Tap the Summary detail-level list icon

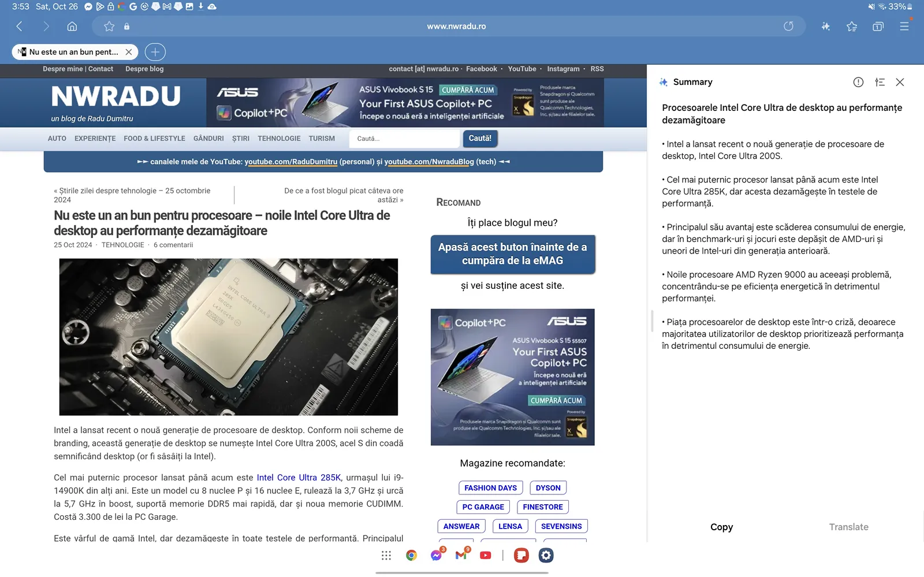coord(880,82)
